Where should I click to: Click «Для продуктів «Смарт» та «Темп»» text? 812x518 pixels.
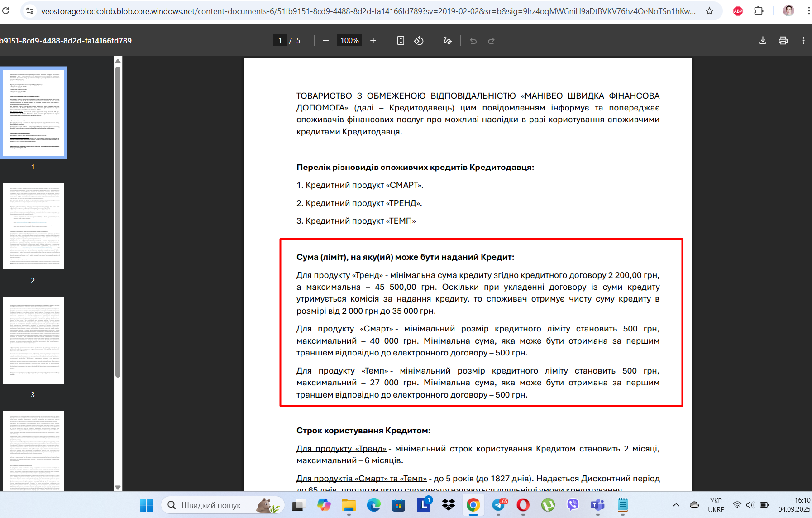tap(362, 479)
